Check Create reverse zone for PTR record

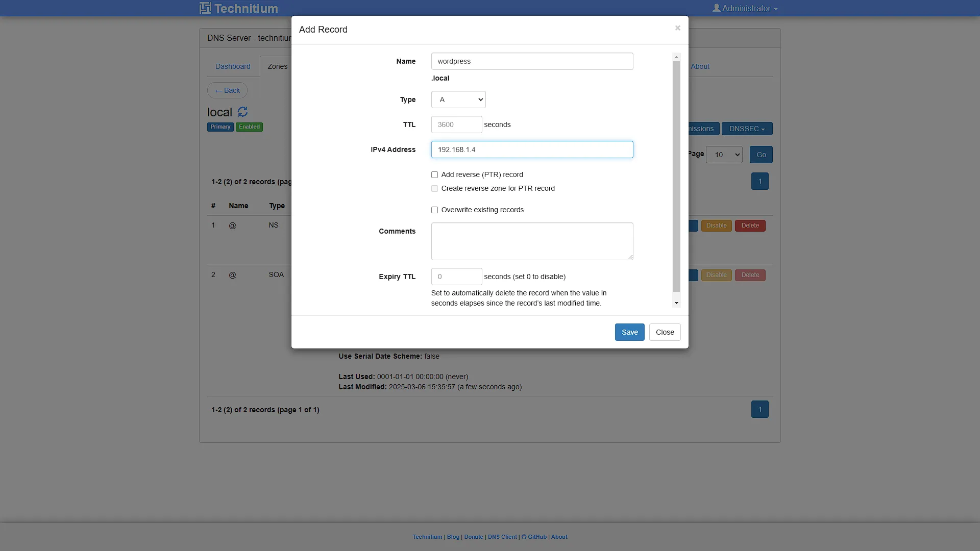pyautogui.click(x=434, y=189)
